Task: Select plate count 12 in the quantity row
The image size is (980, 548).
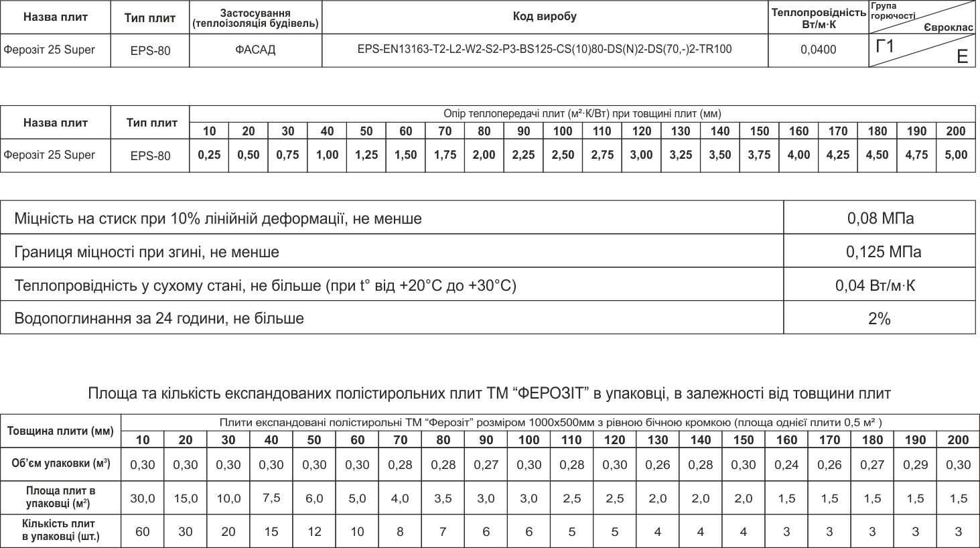Action: [314, 532]
